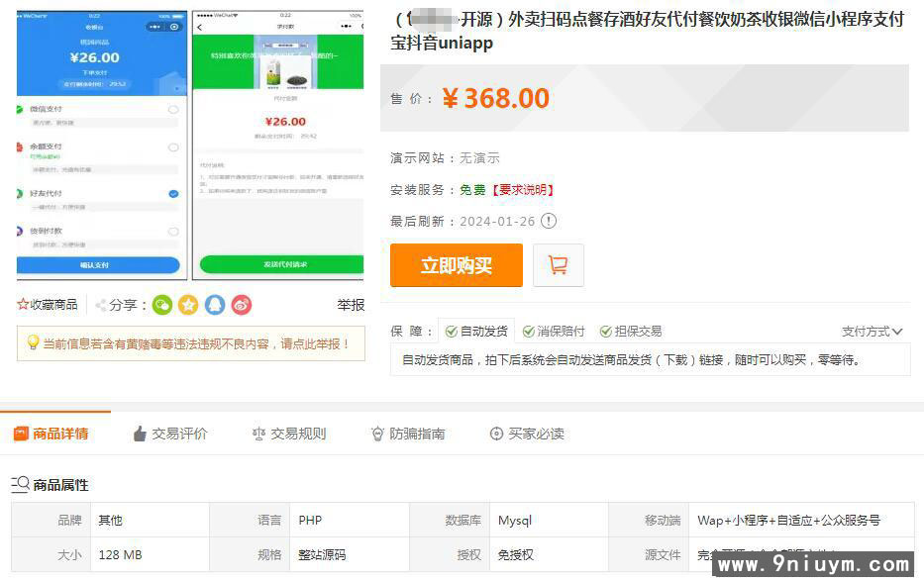
Task: Share to QQ Zone with the star icon
Action: click(x=188, y=305)
